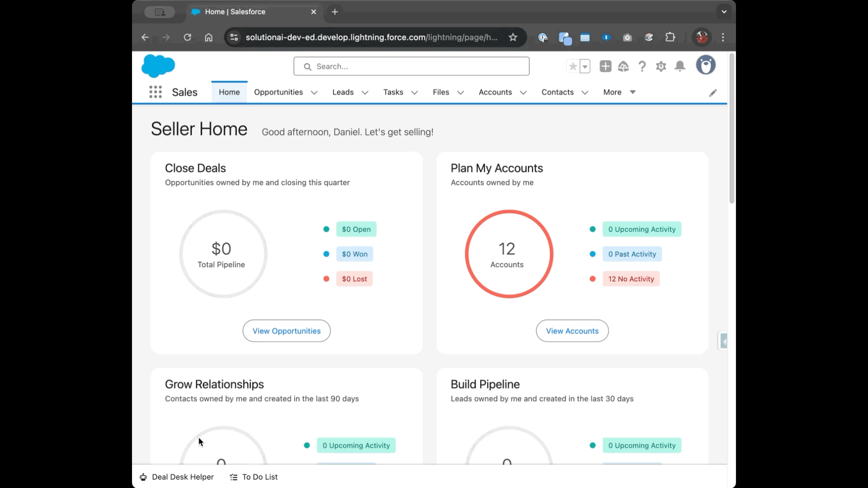Open the Opportunities tab dropdown chevron

[x=314, y=92]
